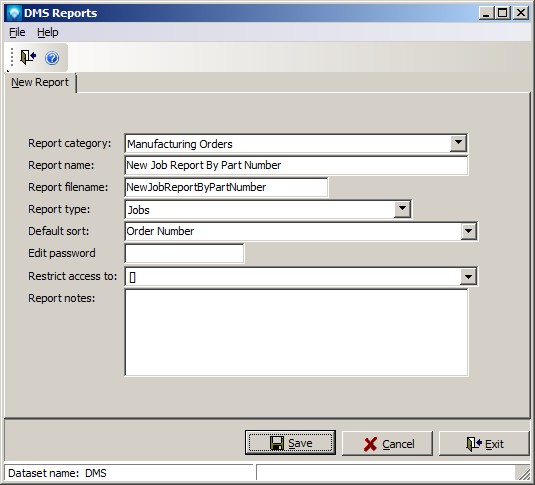Open the File menu

tap(17, 32)
